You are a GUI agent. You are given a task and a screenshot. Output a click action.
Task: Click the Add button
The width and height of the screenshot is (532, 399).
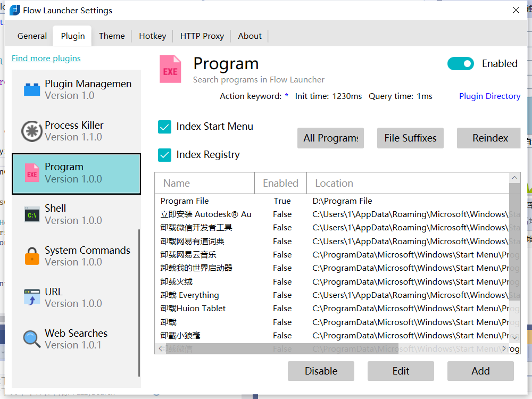tap(480, 371)
